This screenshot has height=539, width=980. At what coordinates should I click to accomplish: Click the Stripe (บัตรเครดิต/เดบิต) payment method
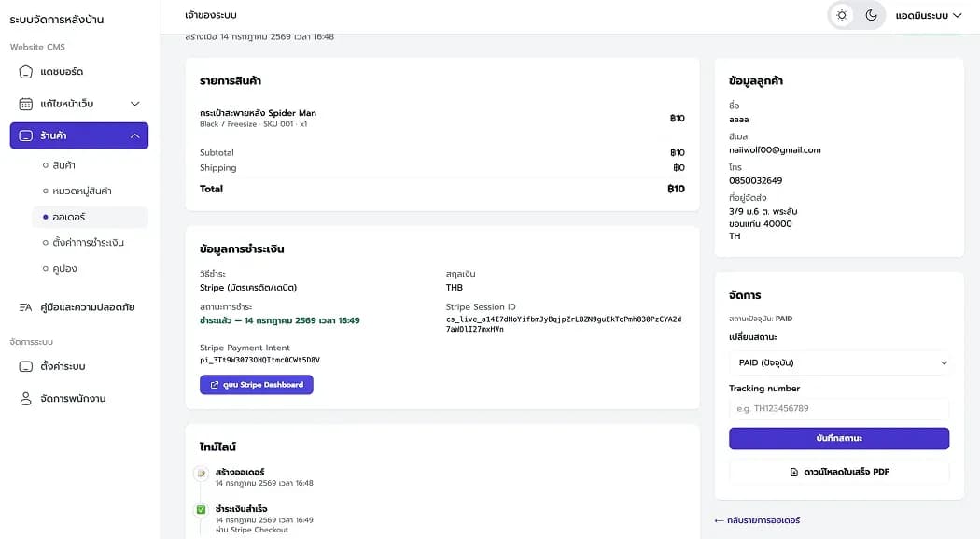click(x=248, y=288)
